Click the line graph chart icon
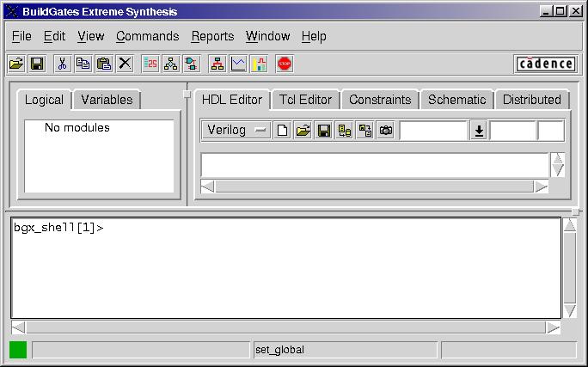The height and width of the screenshot is (367, 588). click(238, 64)
